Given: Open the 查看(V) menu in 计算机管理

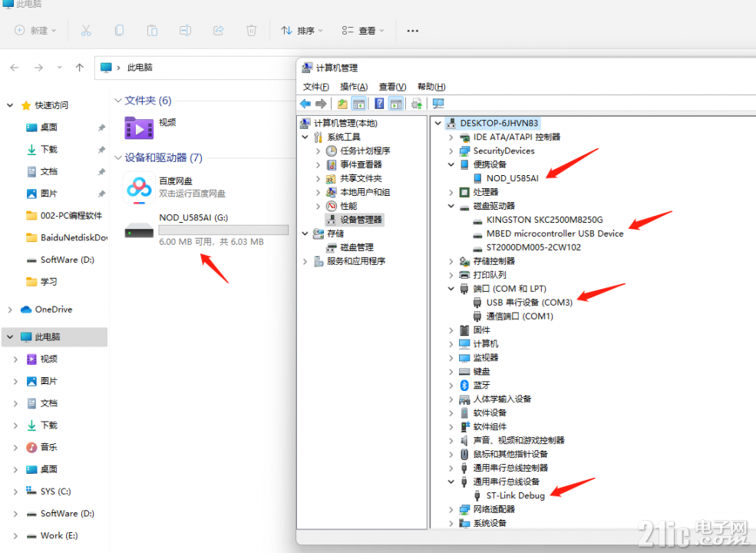Looking at the screenshot, I should pos(392,87).
